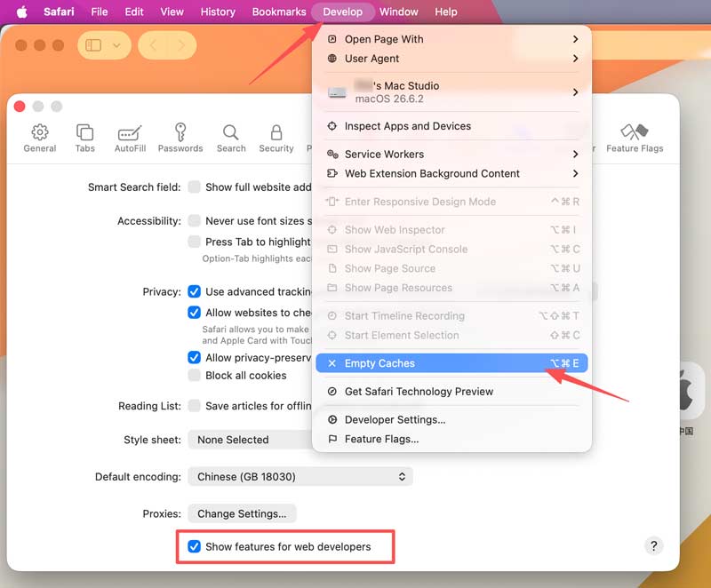The width and height of the screenshot is (711, 588).
Task: Click the Get Safari Technology Preview icon
Action: point(332,392)
